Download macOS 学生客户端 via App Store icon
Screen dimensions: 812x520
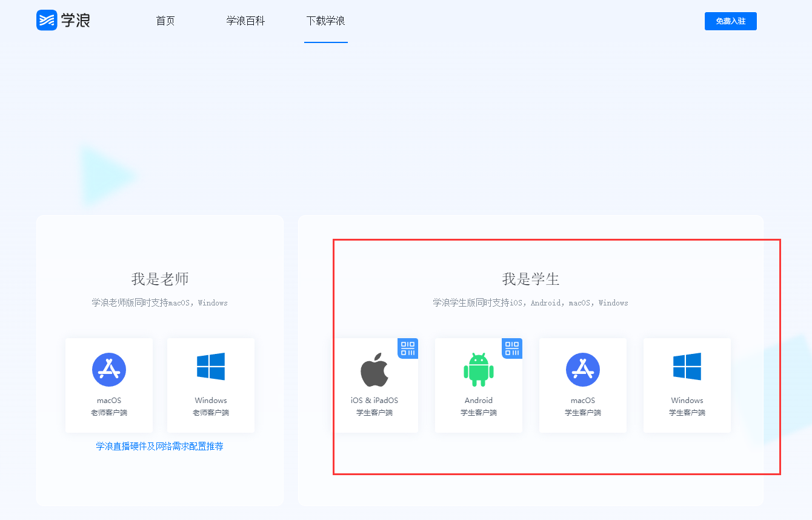(583, 369)
